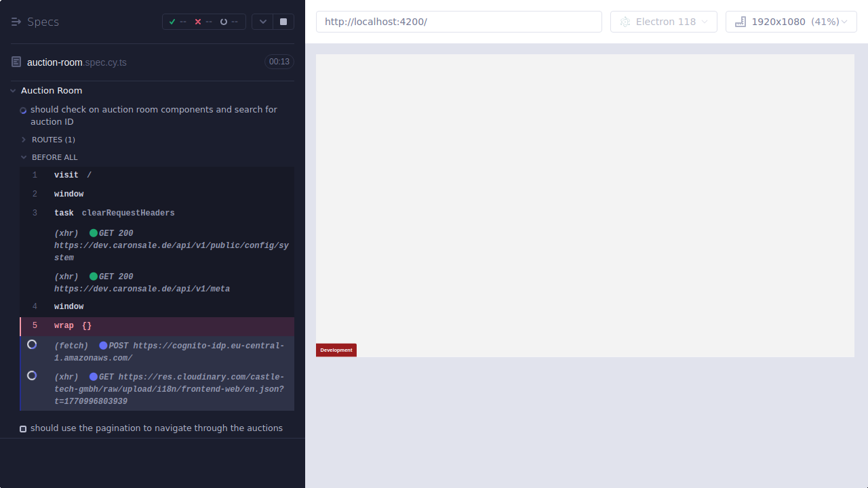Open the Electron 118 browser dropdown
This screenshot has width=868, height=488.
[663, 21]
